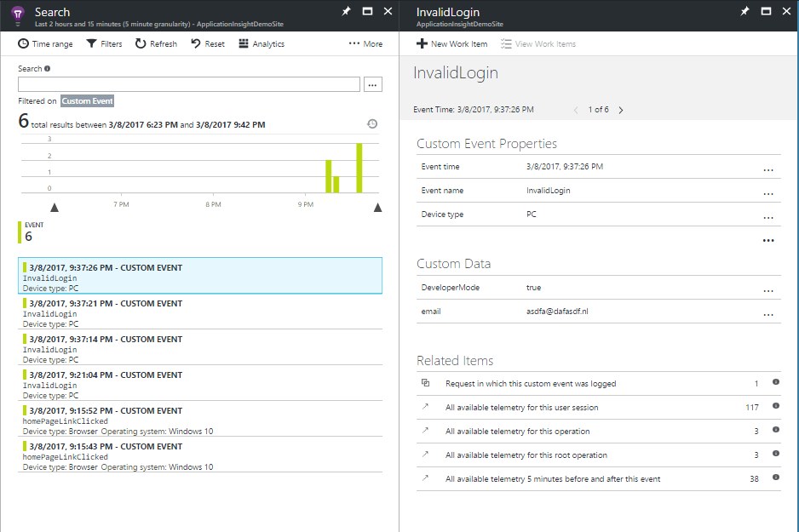The image size is (799, 532).
Task: Click the request icon beside logged request row
Action: [x=426, y=382]
